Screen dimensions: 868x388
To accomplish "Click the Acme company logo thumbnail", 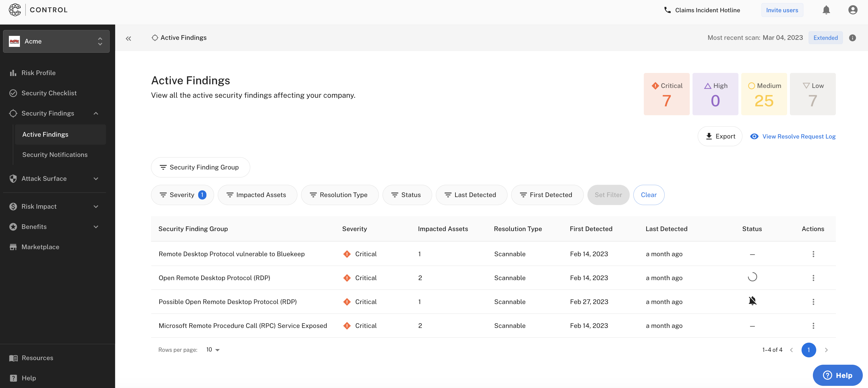I will 14,41.
